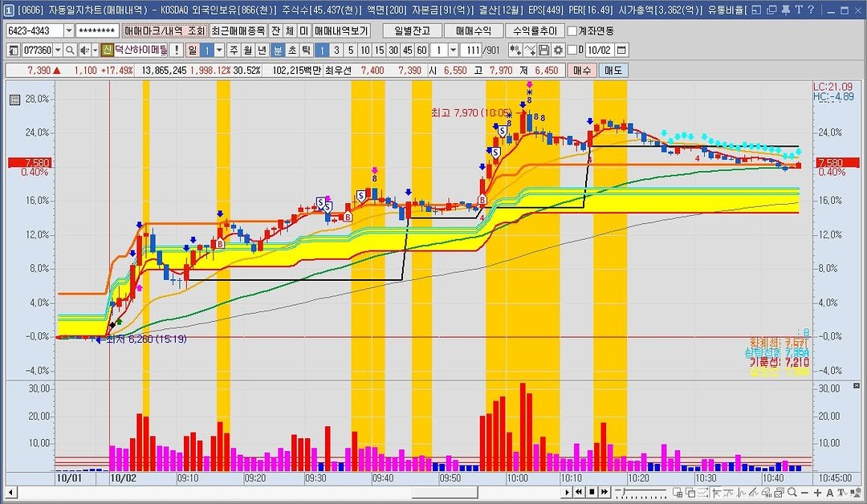Expand the account number 6423-4343 dropdown
Screen dimensions: 867x504
pyautogui.click(x=68, y=30)
